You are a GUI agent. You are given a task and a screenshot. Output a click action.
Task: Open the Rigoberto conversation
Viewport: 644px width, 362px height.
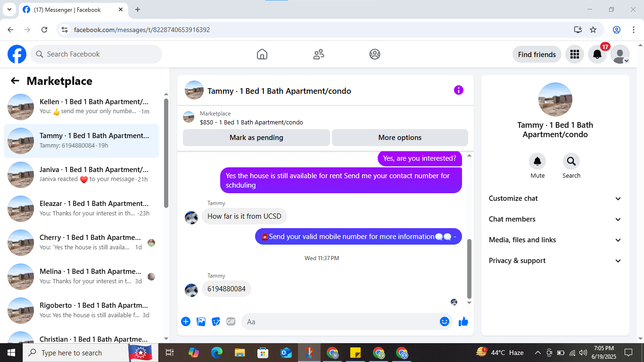coord(81,311)
